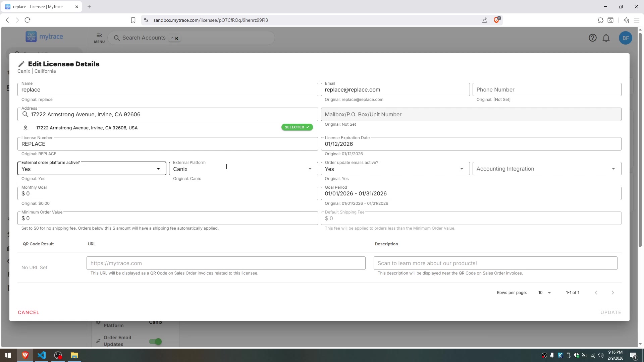Image resolution: width=644 pixels, height=362 pixels.
Task: Open a new browser tab
Action: 89,7
